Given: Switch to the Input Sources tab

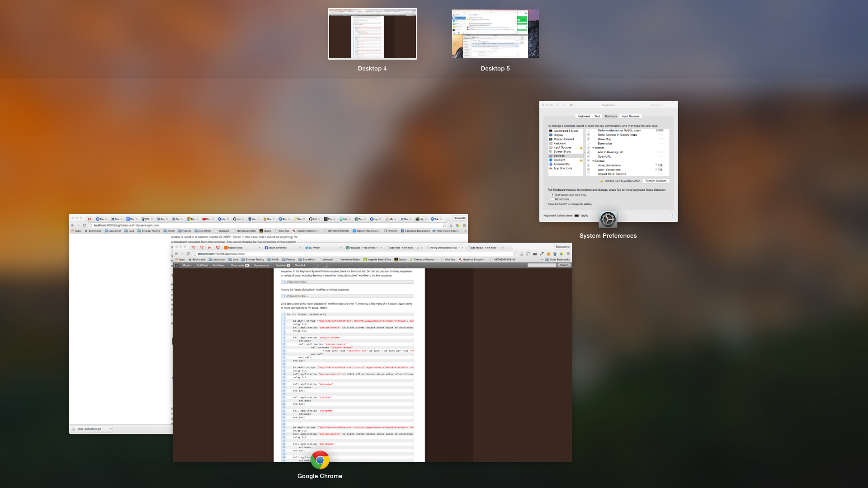Looking at the screenshot, I should pos(630,116).
